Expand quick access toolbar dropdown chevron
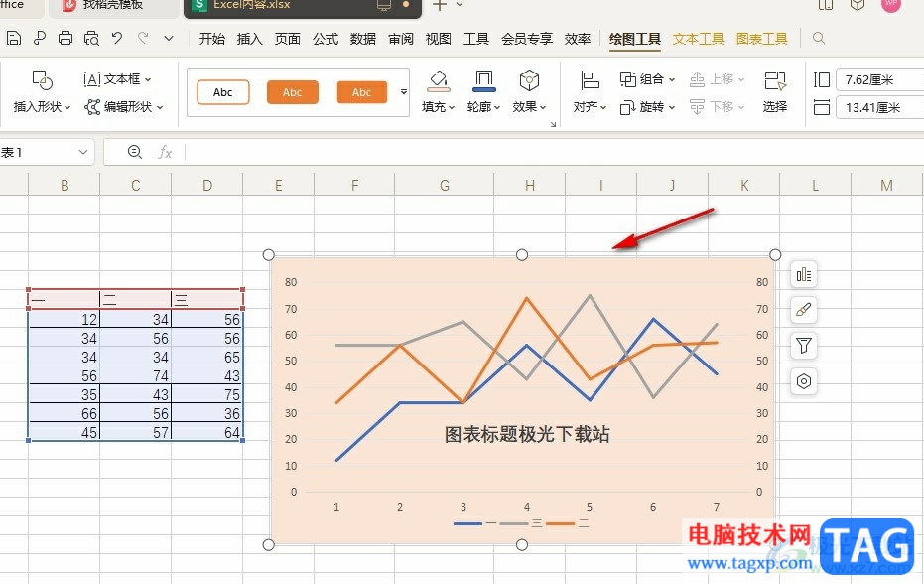Screen dimensions: 924x584 point(169,39)
